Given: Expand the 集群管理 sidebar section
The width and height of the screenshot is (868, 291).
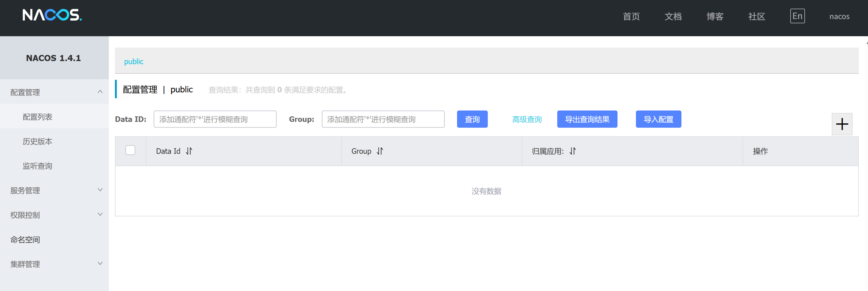Looking at the screenshot, I should coord(54,264).
